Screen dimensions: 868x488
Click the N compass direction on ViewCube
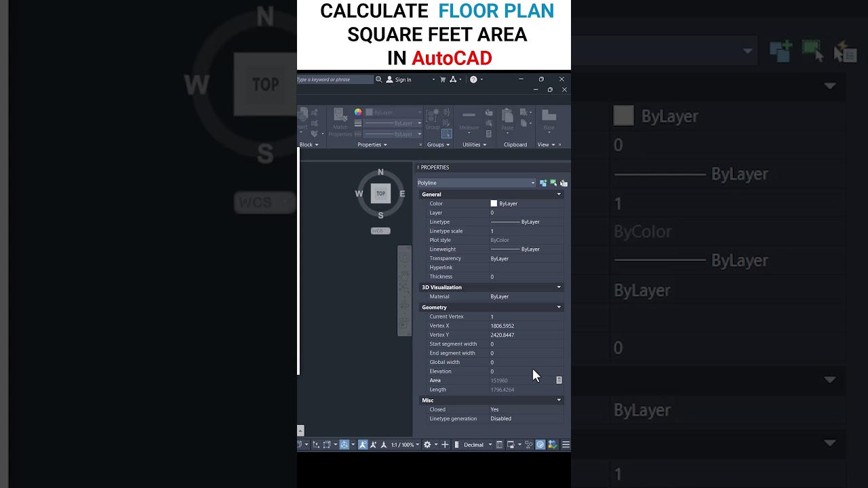pos(380,172)
